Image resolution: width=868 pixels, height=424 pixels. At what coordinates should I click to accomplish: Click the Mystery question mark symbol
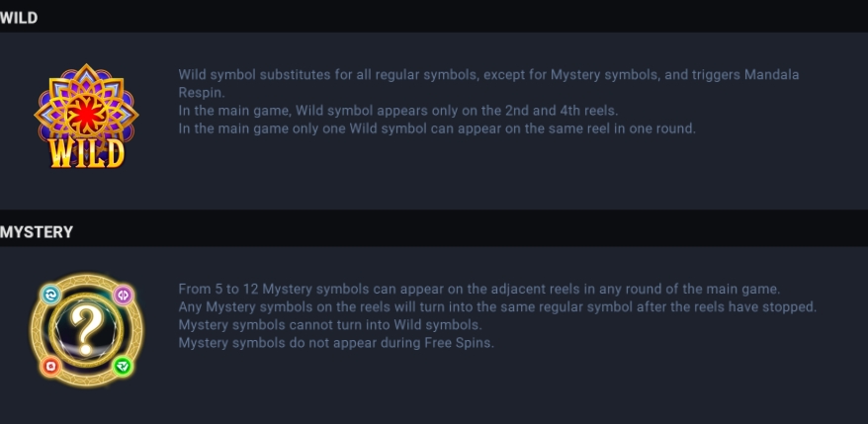click(x=85, y=330)
